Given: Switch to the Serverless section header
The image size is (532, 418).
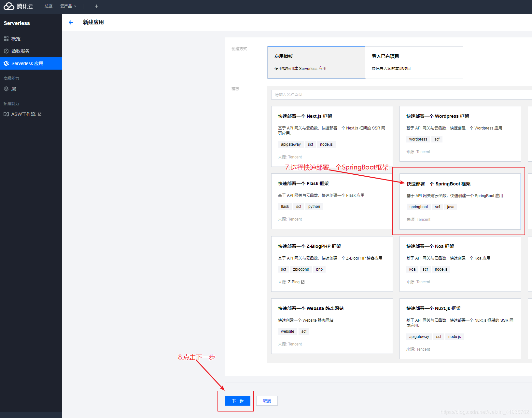Looking at the screenshot, I should coord(17,23).
